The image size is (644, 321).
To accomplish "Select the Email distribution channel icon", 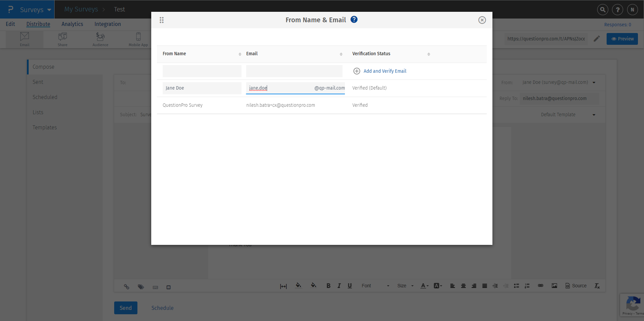I will pyautogui.click(x=24, y=39).
